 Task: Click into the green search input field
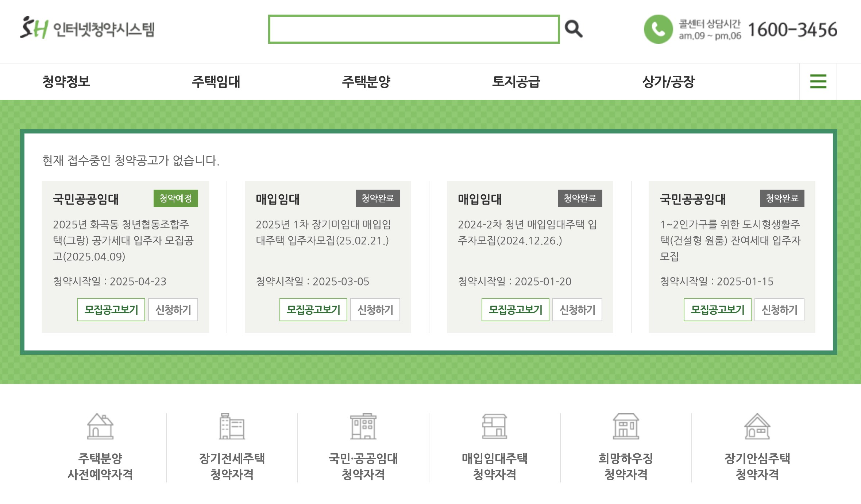414,29
